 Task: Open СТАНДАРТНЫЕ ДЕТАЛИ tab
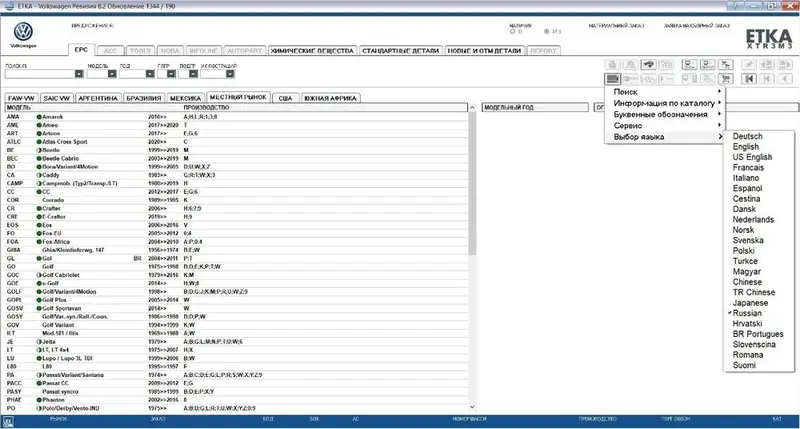400,51
